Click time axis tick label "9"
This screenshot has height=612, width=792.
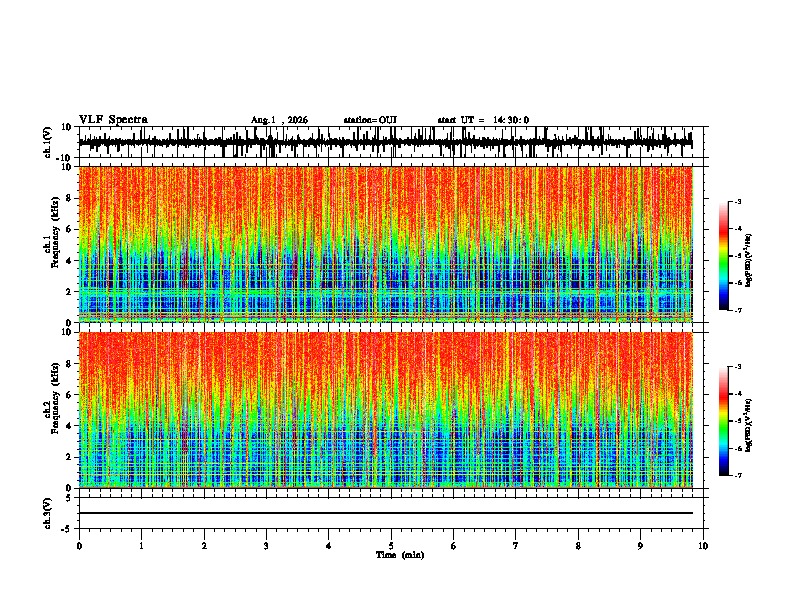[x=640, y=546]
